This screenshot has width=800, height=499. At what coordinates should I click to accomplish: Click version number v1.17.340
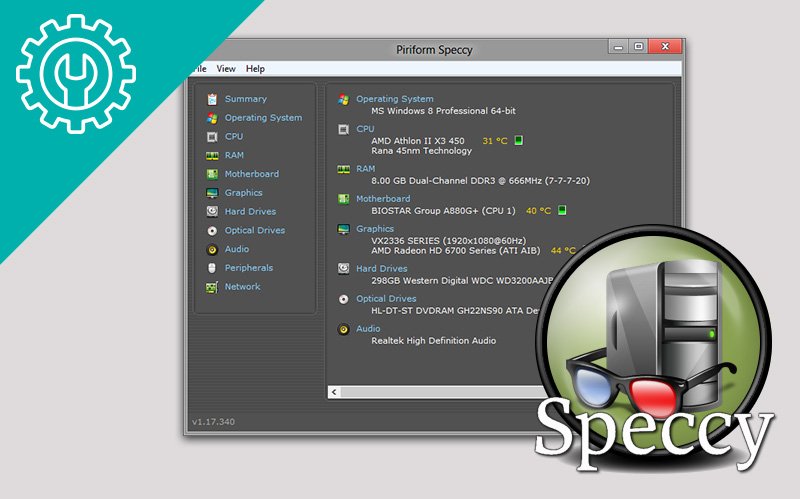(x=213, y=422)
